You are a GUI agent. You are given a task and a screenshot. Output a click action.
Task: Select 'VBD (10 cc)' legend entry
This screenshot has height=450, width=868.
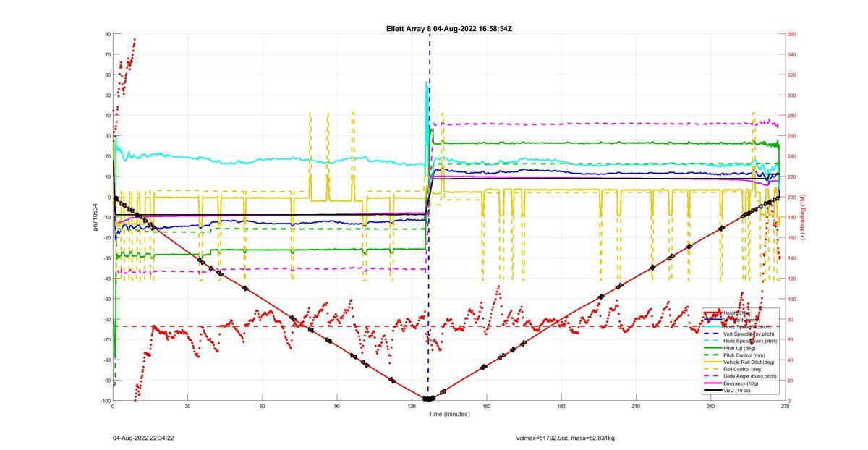pyautogui.click(x=737, y=391)
